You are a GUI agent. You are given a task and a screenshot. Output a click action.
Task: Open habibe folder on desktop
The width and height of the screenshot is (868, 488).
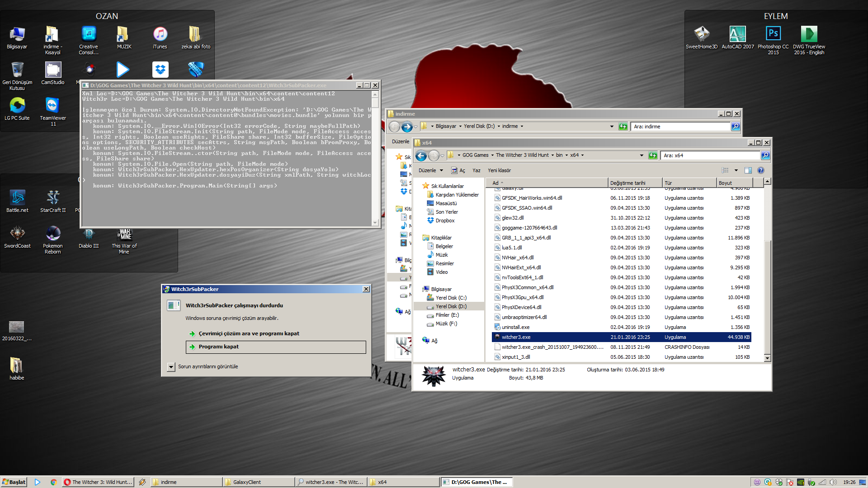coord(17,368)
